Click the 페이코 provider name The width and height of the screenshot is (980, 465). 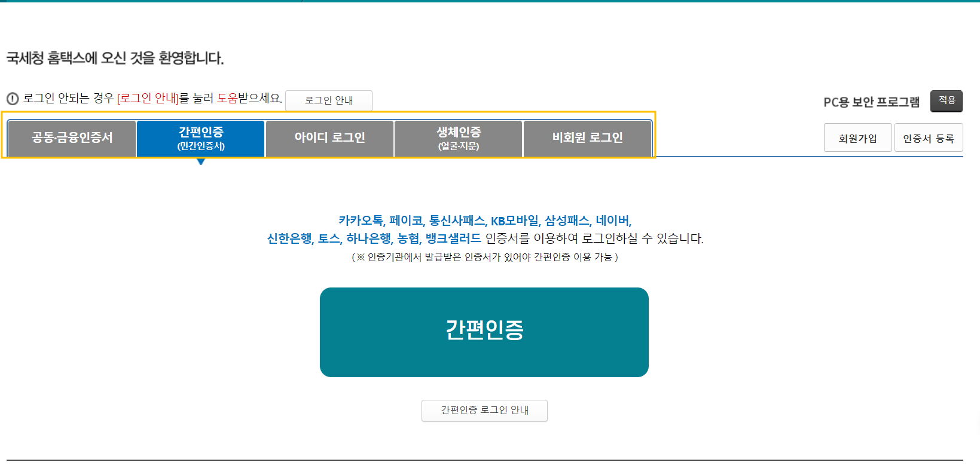[x=405, y=221]
